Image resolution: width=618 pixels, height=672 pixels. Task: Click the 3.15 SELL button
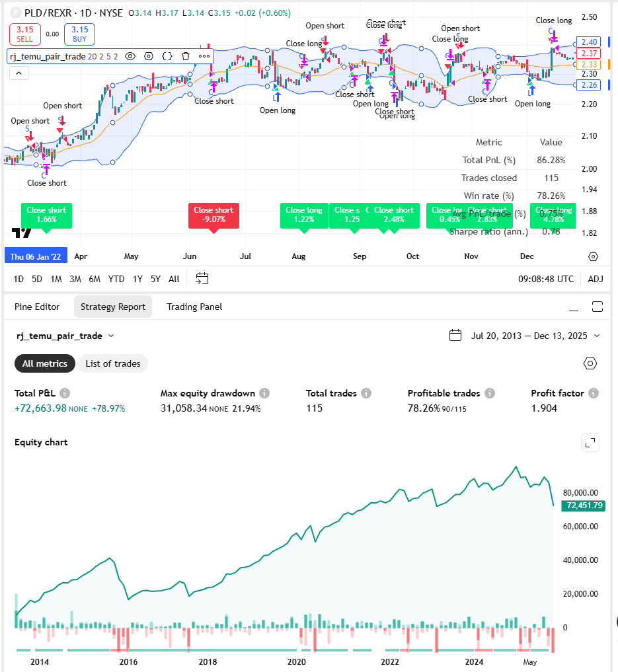24,34
